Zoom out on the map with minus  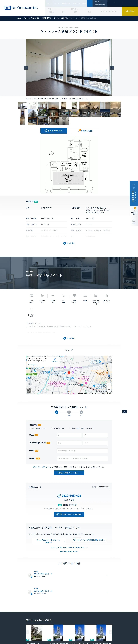coord(109,390)
